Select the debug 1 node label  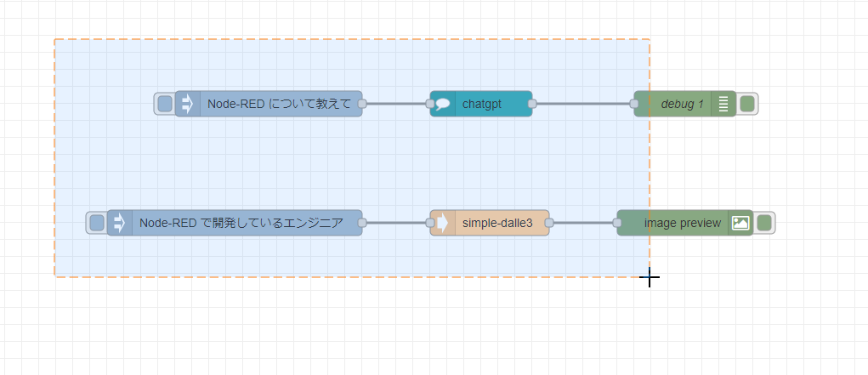[x=682, y=104]
